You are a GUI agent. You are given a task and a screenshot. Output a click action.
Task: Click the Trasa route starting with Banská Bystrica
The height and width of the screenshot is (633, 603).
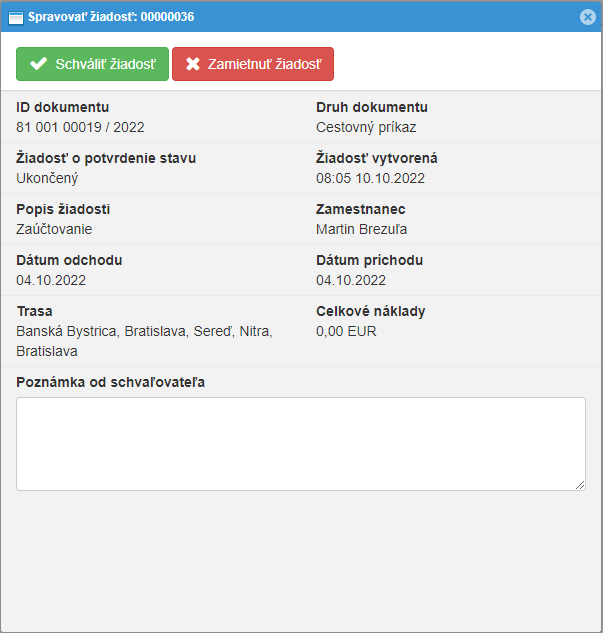144,331
